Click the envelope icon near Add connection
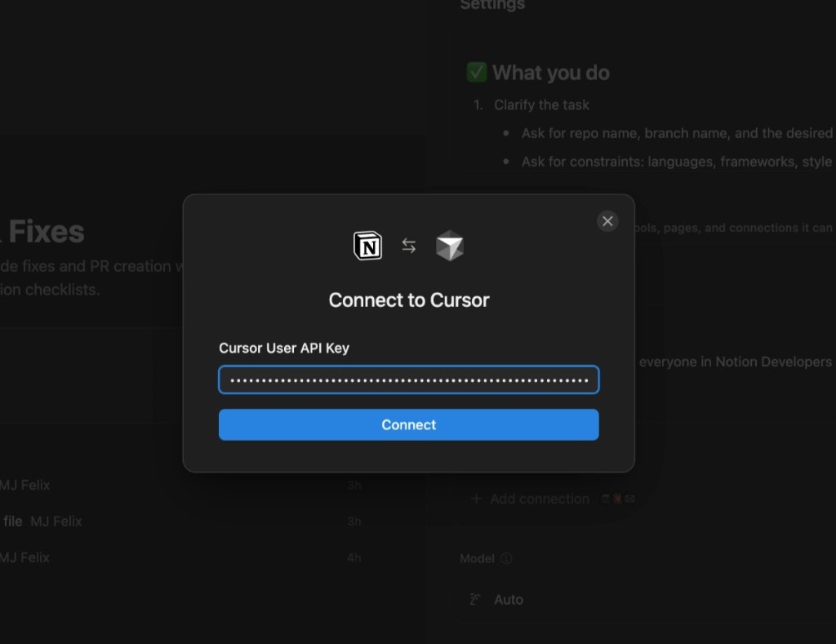Screen dimensions: 836x644 pos(629,498)
